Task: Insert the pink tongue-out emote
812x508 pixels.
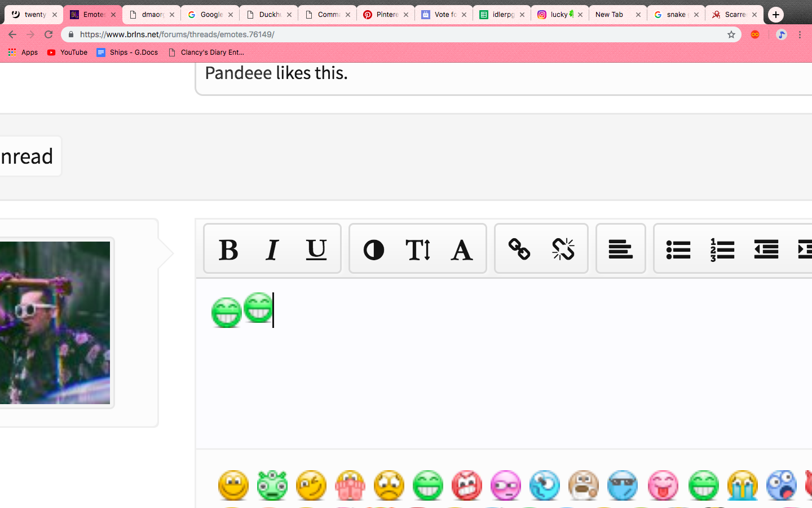Action: [x=663, y=485]
